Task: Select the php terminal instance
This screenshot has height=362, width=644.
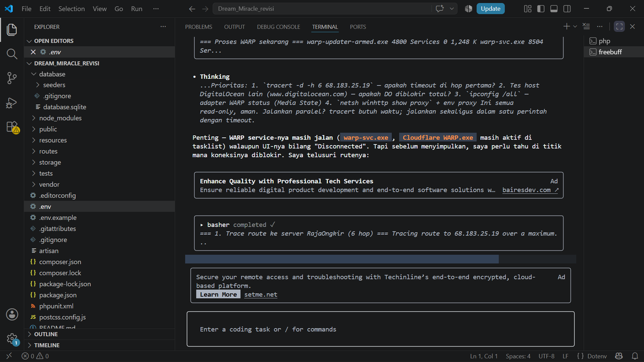Action: (x=613, y=41)
